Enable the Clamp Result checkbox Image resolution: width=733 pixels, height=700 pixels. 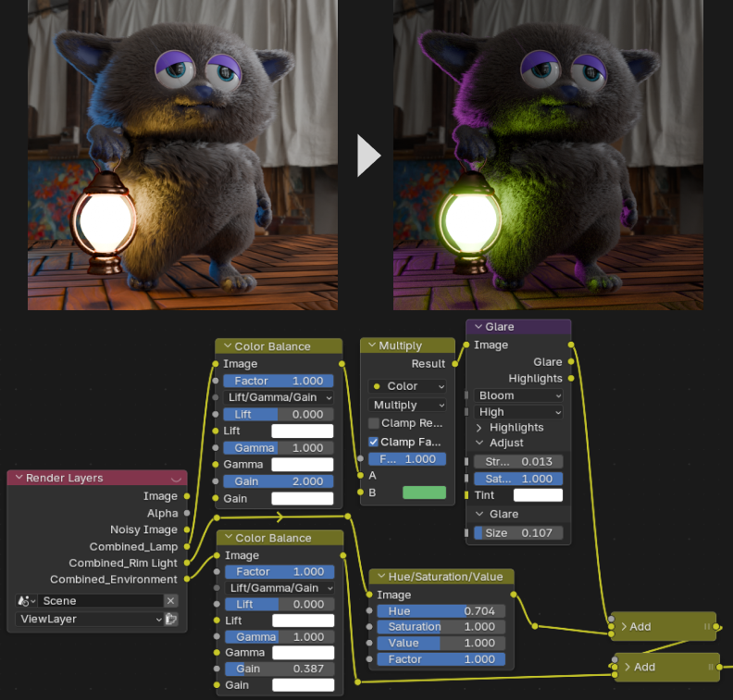(x=374, y=423)
